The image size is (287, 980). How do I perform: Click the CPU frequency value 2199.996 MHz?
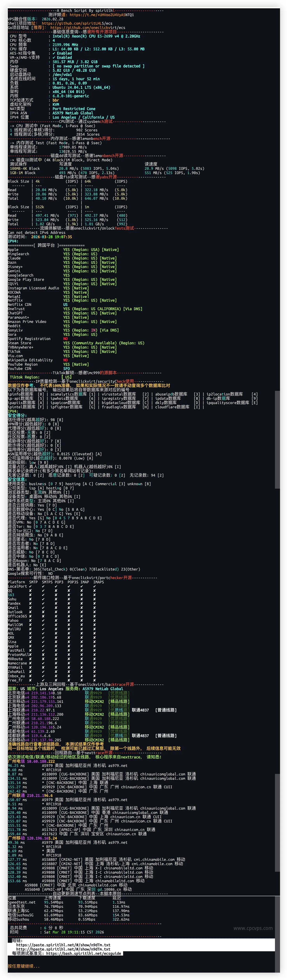65,44
